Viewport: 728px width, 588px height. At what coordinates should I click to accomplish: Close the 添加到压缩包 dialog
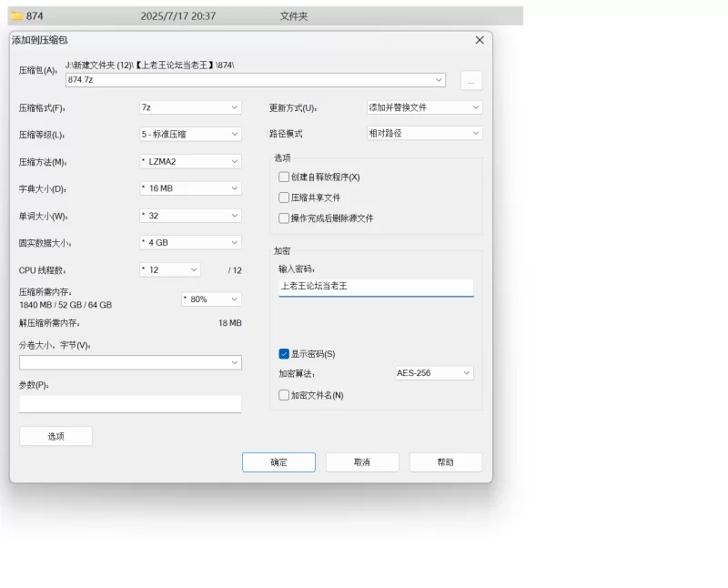tap(480, 40)
